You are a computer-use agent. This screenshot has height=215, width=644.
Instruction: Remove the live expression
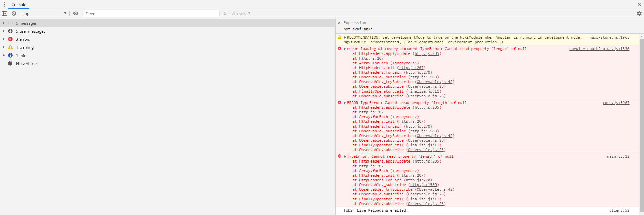pos(339,23)
